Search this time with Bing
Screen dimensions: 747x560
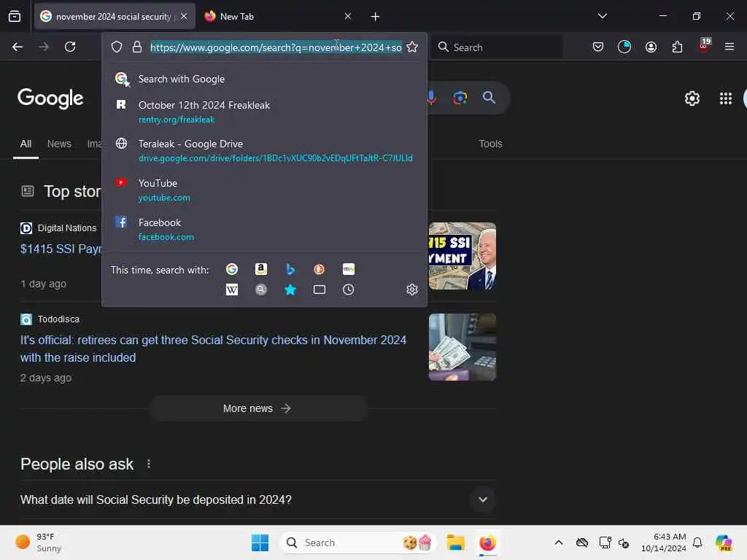[x=290, y=269]
